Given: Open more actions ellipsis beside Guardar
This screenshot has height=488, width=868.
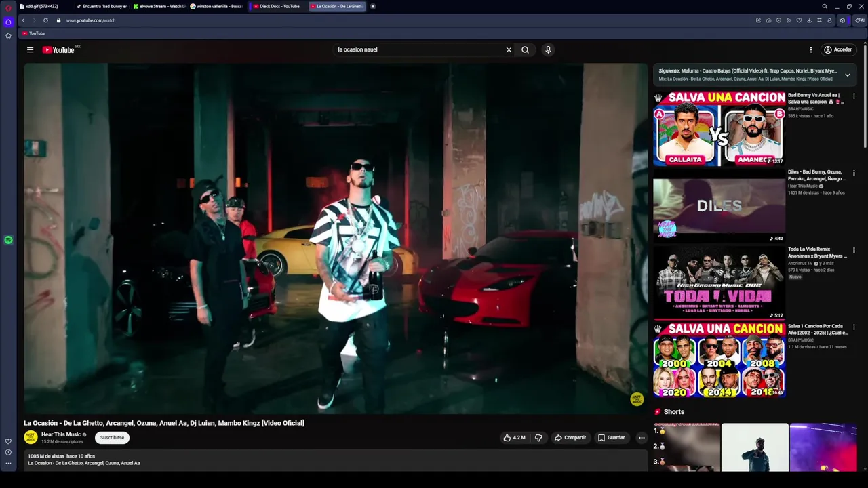Looking at the screenshot, I should point(642,438).
